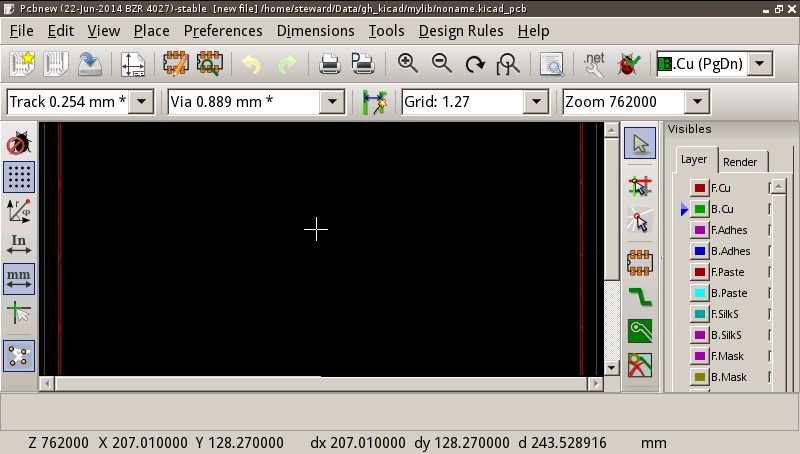
Task: Toggle auto track width icon
Action: [x=374, y=102]
